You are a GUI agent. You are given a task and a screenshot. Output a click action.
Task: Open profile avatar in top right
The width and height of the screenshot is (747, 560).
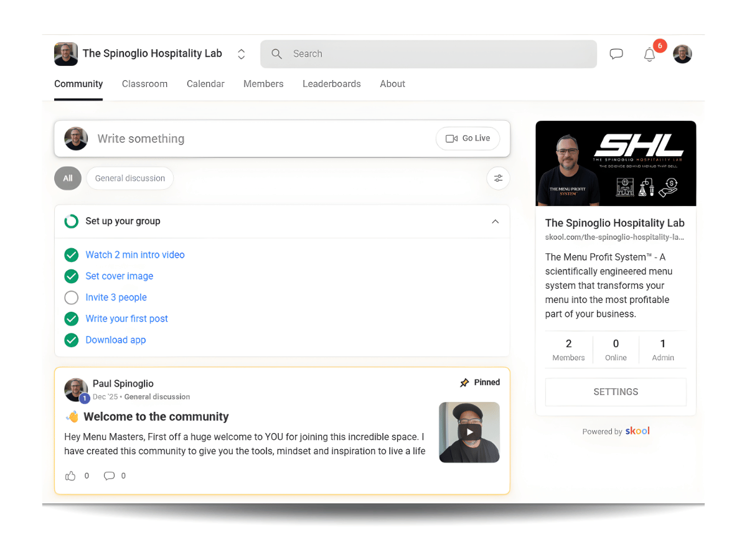click(x=682, y=54)
